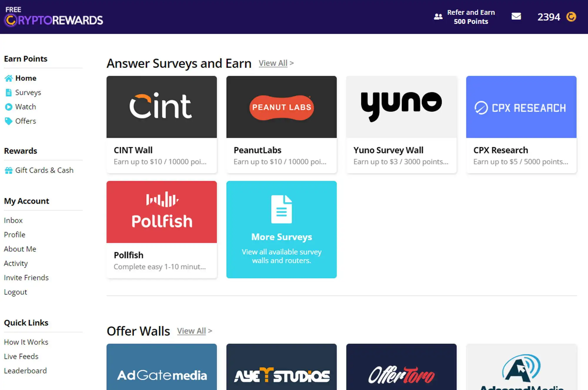Click the More Surveys heading

point(282,237)
